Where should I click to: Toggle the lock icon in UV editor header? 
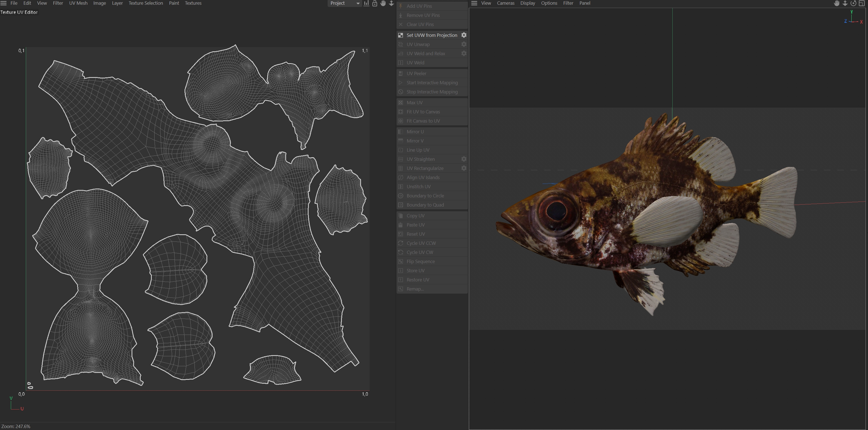tap(375, 3)
